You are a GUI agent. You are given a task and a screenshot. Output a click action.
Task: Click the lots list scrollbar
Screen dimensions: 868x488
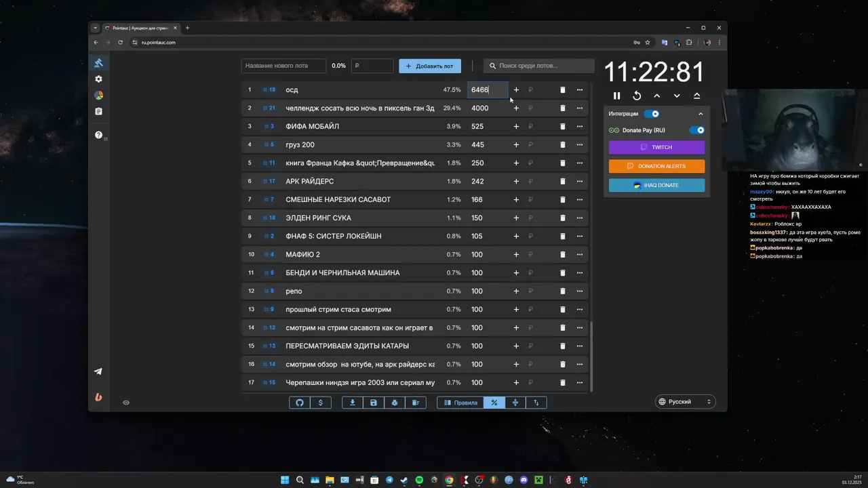[x=592, y=355]
